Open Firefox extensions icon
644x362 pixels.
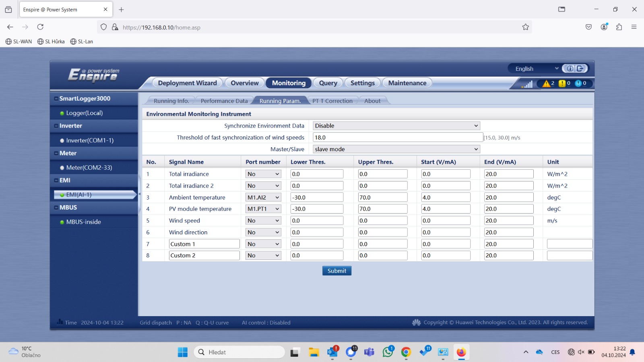pos(619,27)
